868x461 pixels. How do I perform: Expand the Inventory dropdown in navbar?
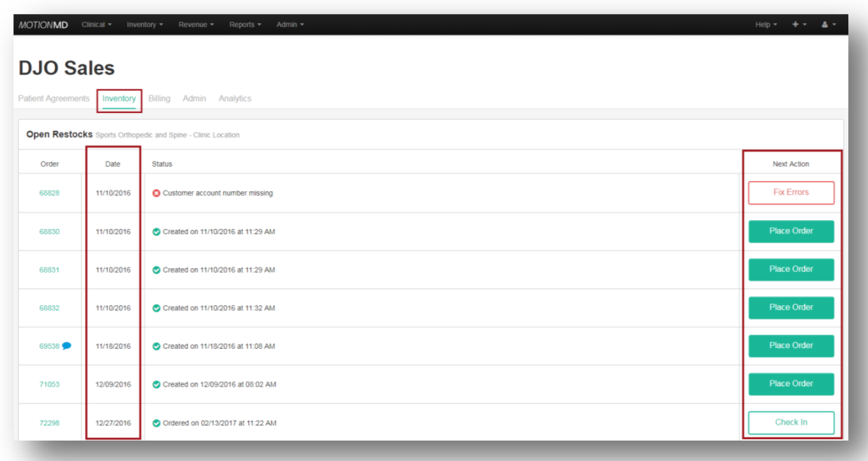pyautogui.click(x=145, y=24)
